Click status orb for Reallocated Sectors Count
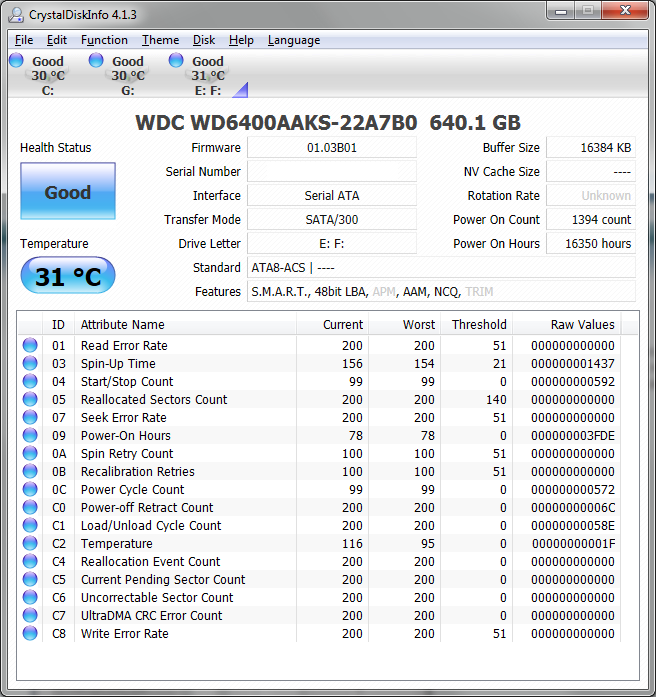The image size is (656, 697). [x=30, y=399]
